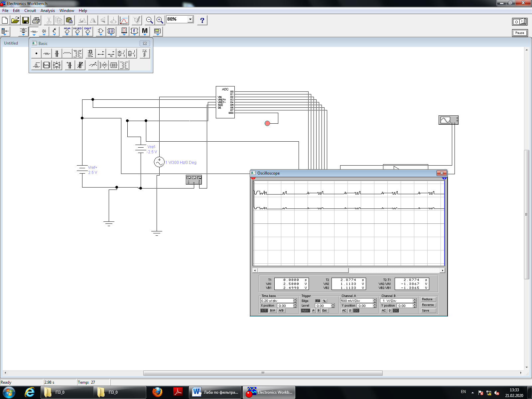Choose the inductor component in Basic palette
Screen dimensions: 532x399
[x=67, y=54]
